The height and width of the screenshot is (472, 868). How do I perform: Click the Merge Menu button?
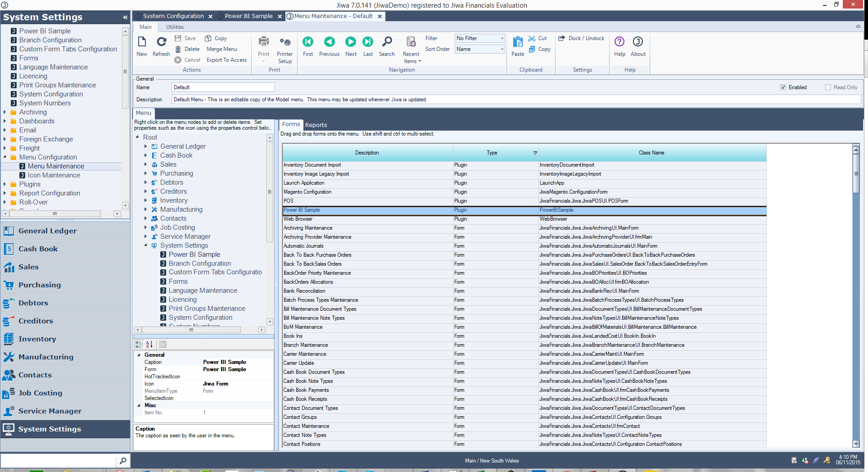222,49
